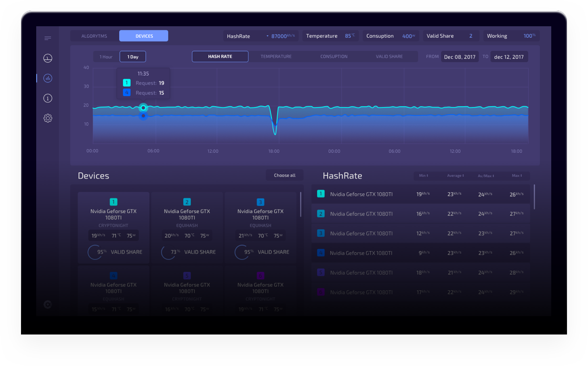The height and width of the screenshot is (366, 588).
Task: Click the 28 kh/s Max value in row 5
Action: coord(517,273)
